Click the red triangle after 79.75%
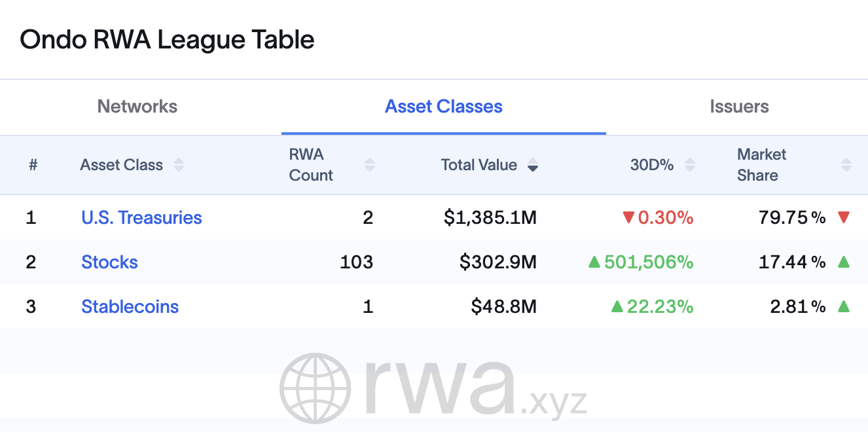 click(844, 217)
